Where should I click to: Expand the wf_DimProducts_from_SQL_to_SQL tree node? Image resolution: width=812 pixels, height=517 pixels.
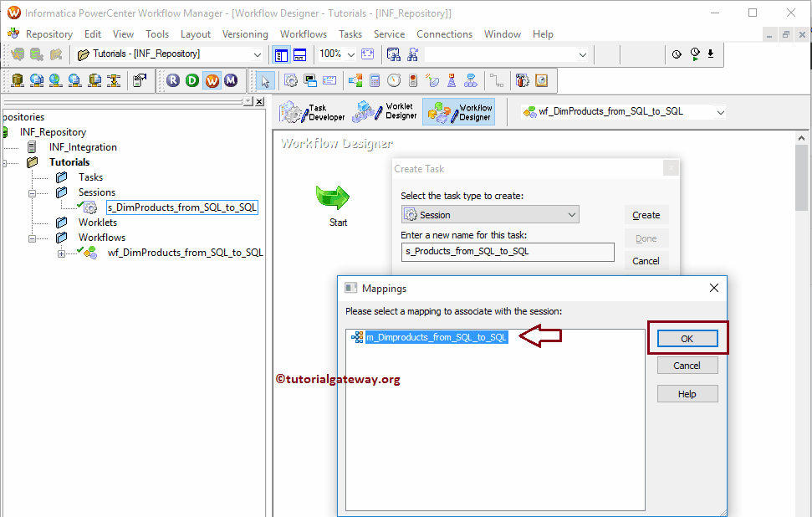pos(61,253)
